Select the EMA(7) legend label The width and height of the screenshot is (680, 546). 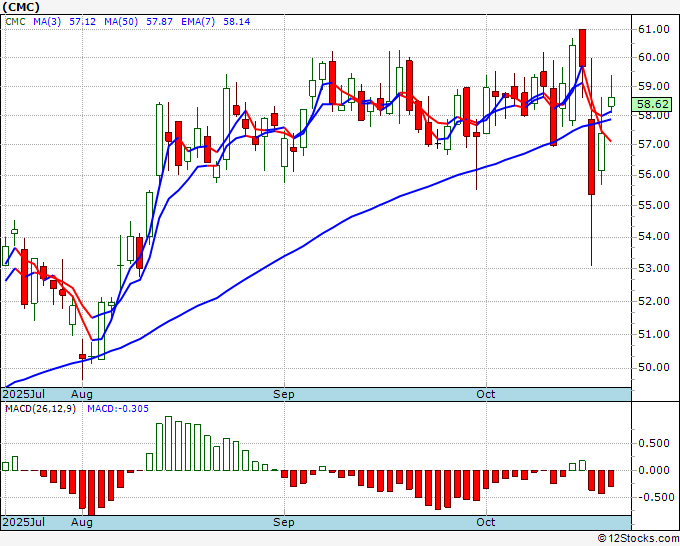coord(198,21)
